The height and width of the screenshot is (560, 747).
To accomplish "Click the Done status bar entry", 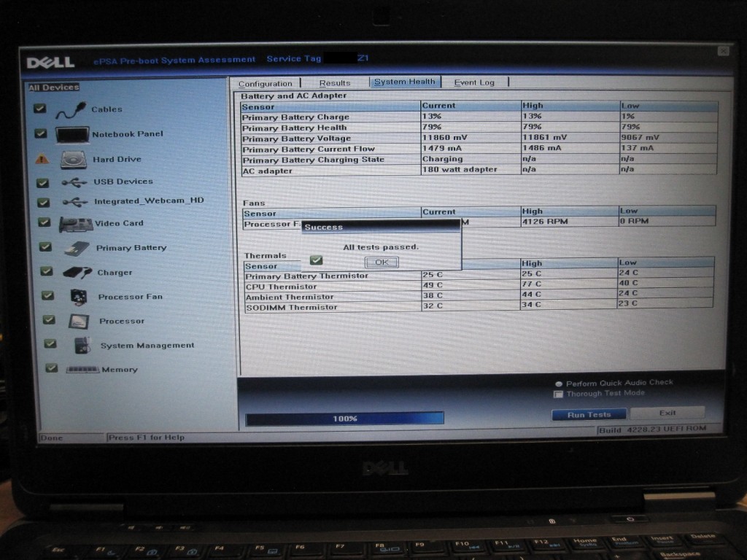I will 52,438.
